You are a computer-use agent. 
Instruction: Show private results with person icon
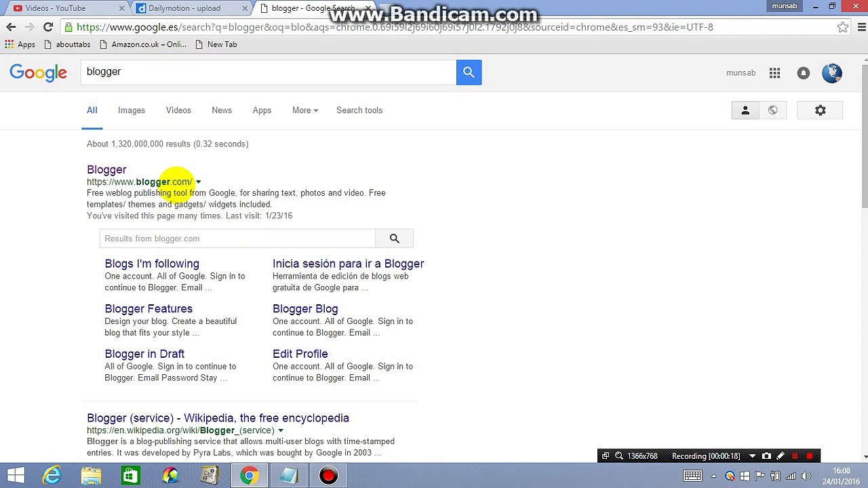745,110
